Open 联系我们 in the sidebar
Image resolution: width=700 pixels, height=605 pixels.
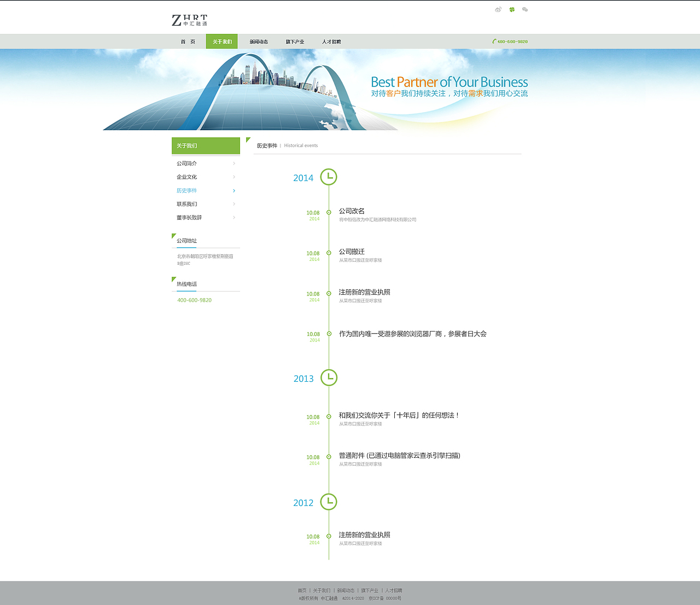coord(186,204)
